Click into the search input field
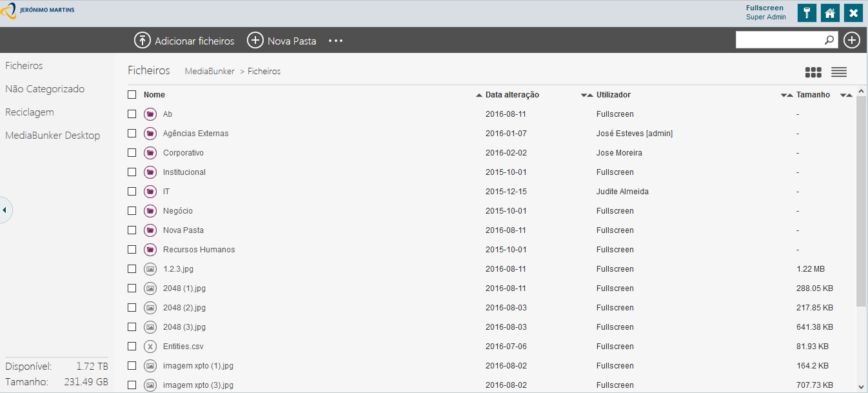This screenshot has height=393, width=868. 780,40
